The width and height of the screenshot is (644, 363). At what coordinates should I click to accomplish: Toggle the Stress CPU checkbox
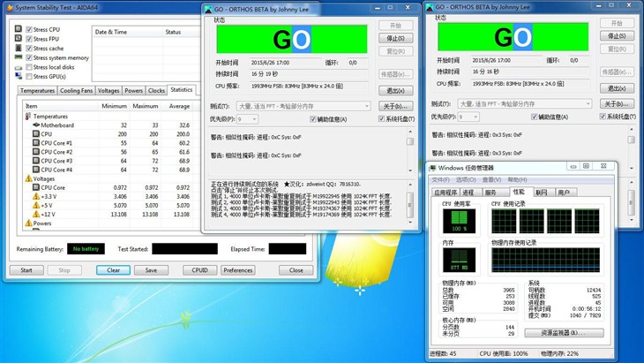tap(29, 29)
